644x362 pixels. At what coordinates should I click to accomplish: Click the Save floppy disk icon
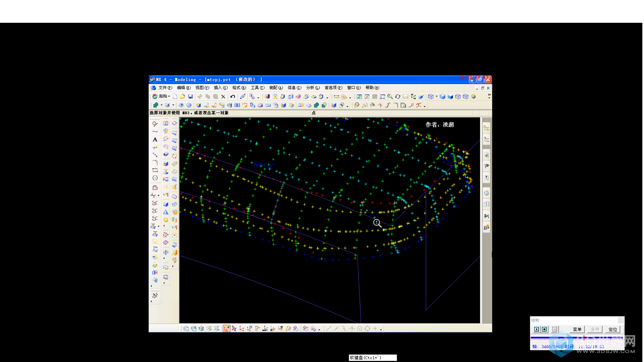(190, 97)
